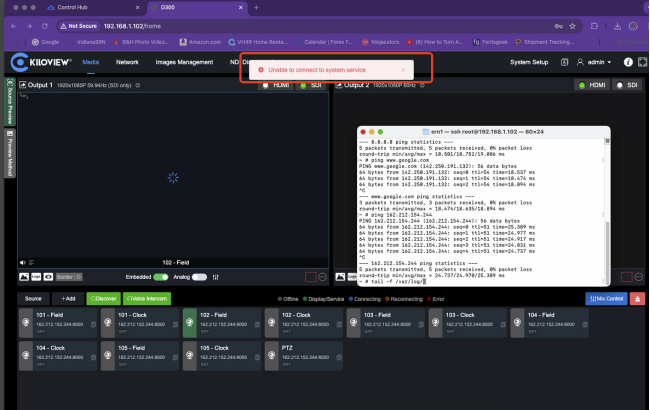Open a new browser tab
The height and width of the screenshot is (410, 650).
point(256,7)
